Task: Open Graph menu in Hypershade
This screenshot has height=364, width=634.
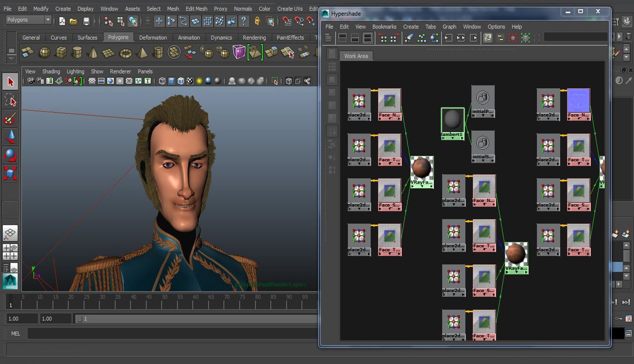Action: click(449, 27)
